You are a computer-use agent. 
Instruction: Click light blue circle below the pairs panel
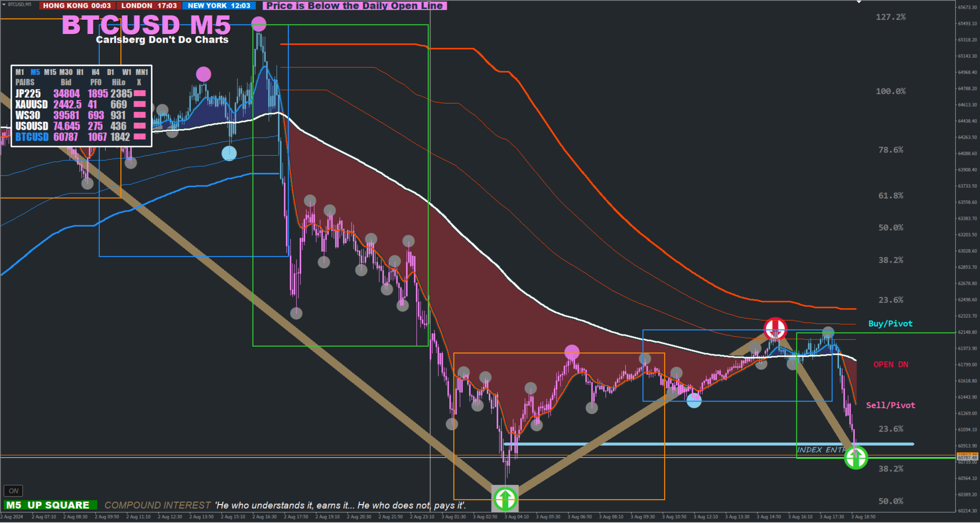[x=229, y=154]
